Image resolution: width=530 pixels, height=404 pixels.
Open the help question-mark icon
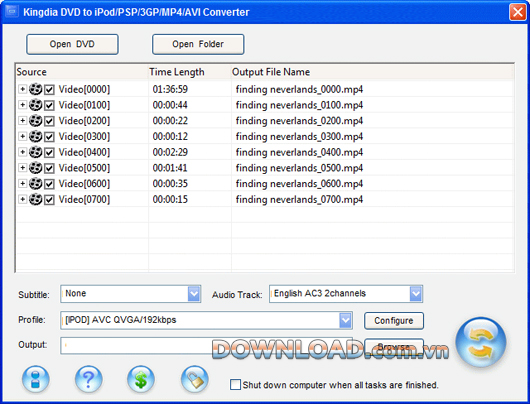pos(88,379)
